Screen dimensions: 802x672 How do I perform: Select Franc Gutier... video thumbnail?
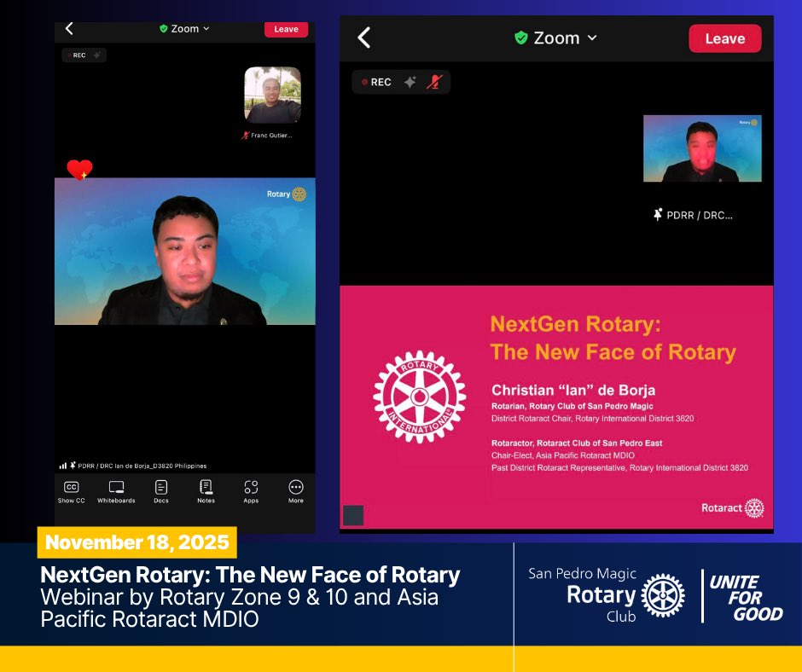(x=273, y=96)
